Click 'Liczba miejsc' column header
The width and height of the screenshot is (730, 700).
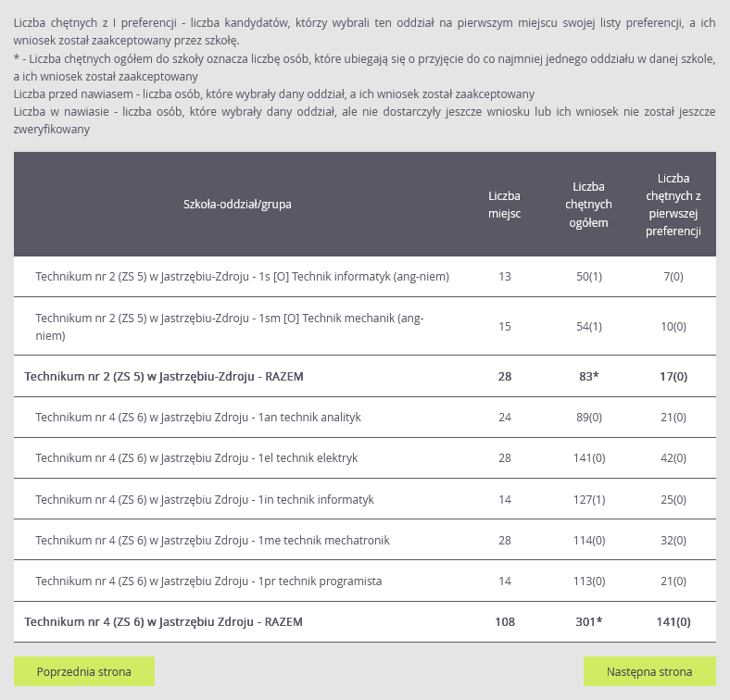coord(504,204)
